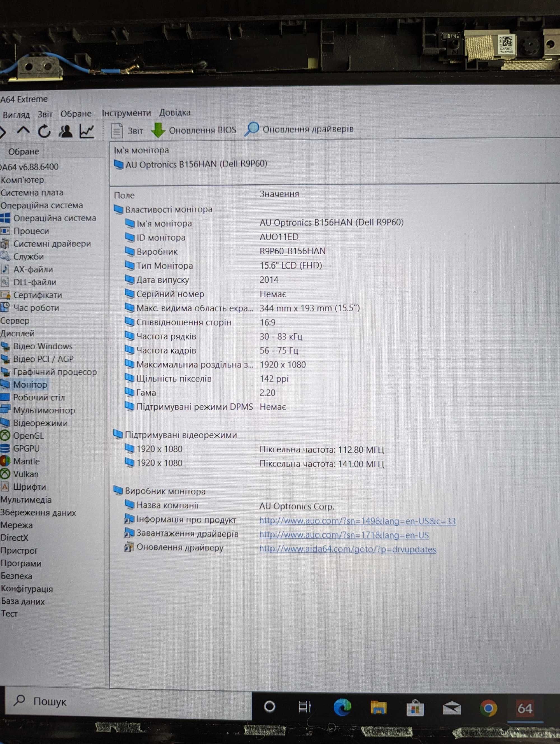Open the Вигляд menu
The width and height of the screenshot is (560, 744).
(16, 115)
